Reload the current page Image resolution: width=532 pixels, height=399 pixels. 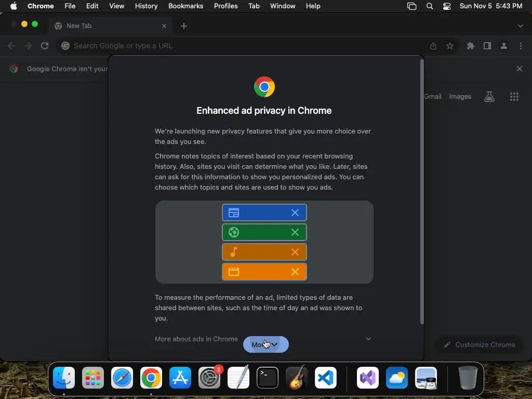click(x=45, y=46)
